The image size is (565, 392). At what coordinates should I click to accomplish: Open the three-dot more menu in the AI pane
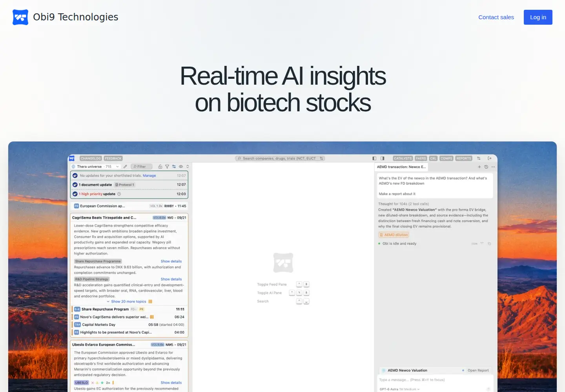pos(493,167)
